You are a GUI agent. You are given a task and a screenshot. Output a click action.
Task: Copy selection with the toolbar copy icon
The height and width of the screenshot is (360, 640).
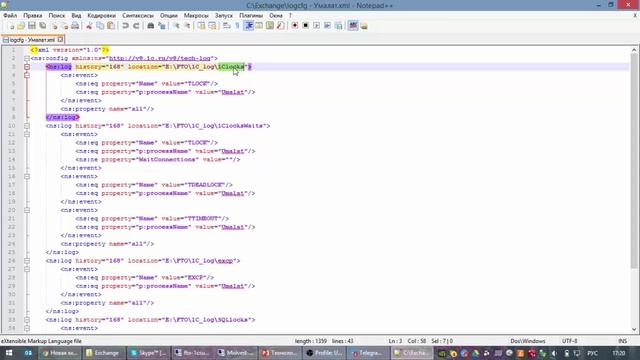(x=100, y=26)
